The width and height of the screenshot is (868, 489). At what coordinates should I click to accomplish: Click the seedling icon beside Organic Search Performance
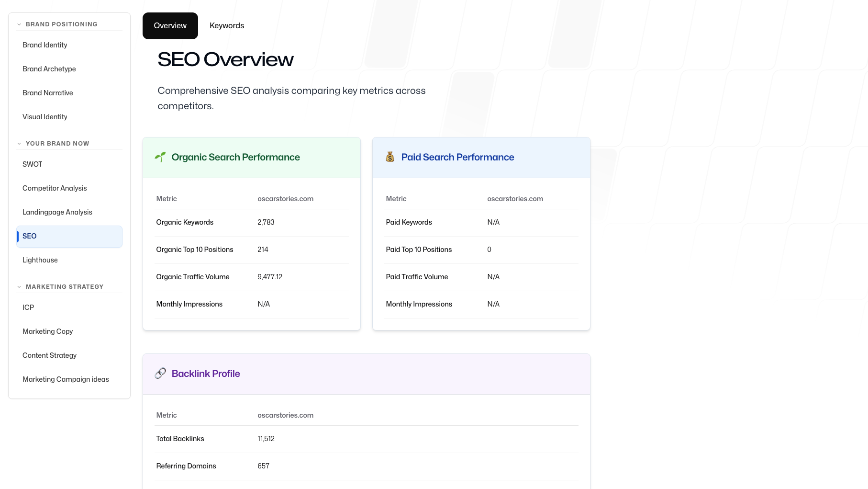[x=160, y=157]
